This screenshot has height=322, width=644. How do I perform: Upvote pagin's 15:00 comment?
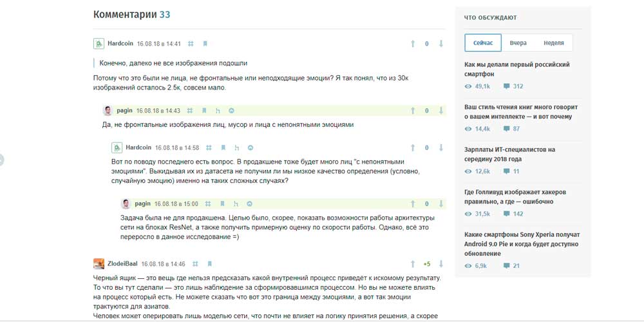[x=413, y=204]
